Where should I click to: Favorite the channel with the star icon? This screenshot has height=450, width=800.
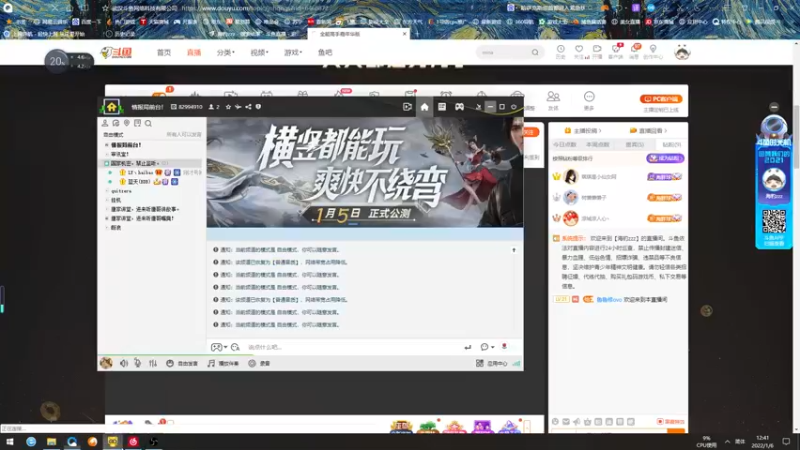coord(228,107)
